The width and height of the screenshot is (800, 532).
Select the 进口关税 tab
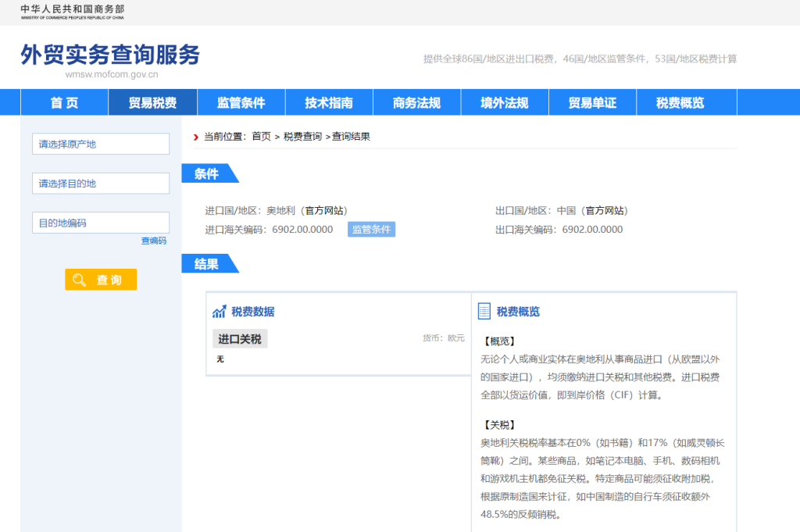[240, 339]
